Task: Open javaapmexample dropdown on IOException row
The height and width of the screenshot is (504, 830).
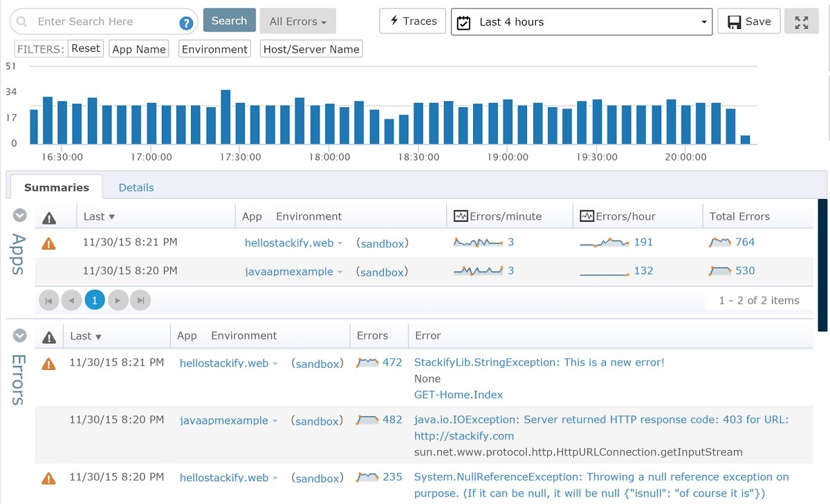Action: tap(275, 421)
